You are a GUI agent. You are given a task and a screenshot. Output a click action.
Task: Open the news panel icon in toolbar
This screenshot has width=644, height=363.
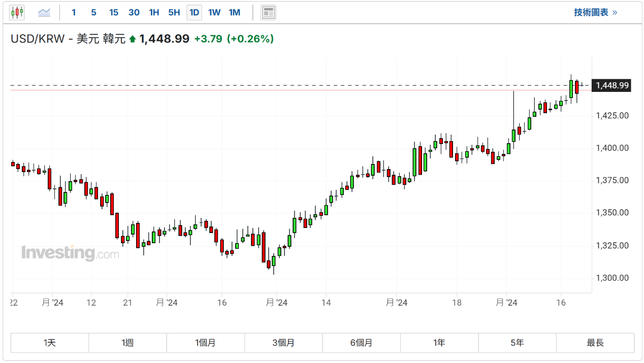coord(268,12)
